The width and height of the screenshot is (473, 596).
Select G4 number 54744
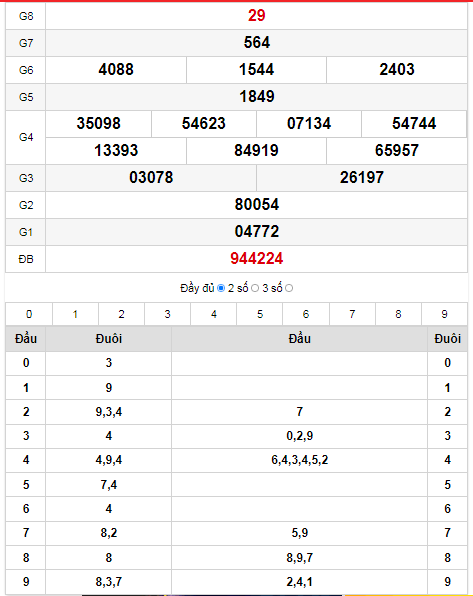[414, 124]
